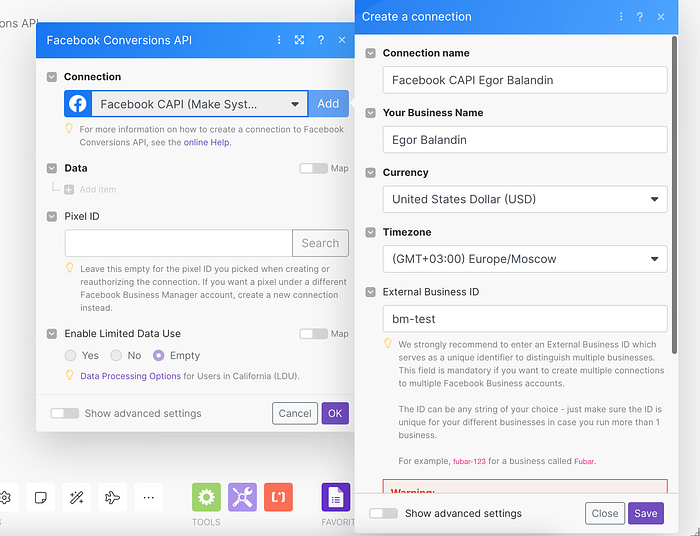Close the Facebook Conversions API dialog
The width and height of the screenshot is (700, 536).
coord(342,40)
